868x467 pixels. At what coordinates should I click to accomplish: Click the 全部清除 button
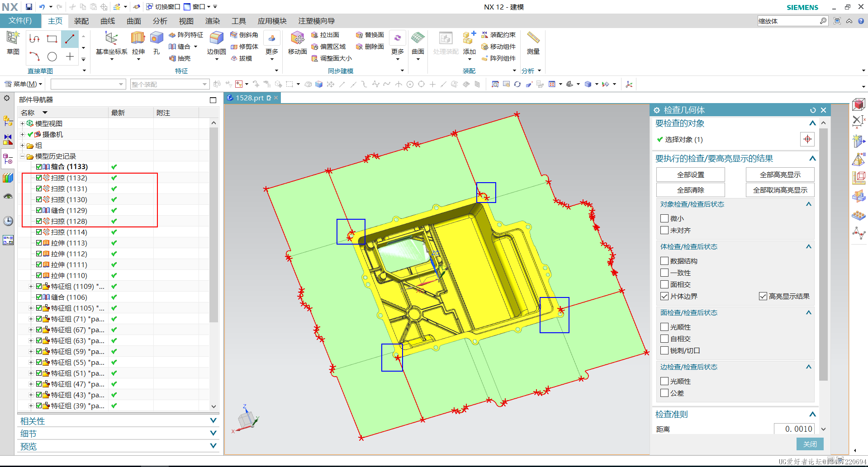click(x=691, y=190)
